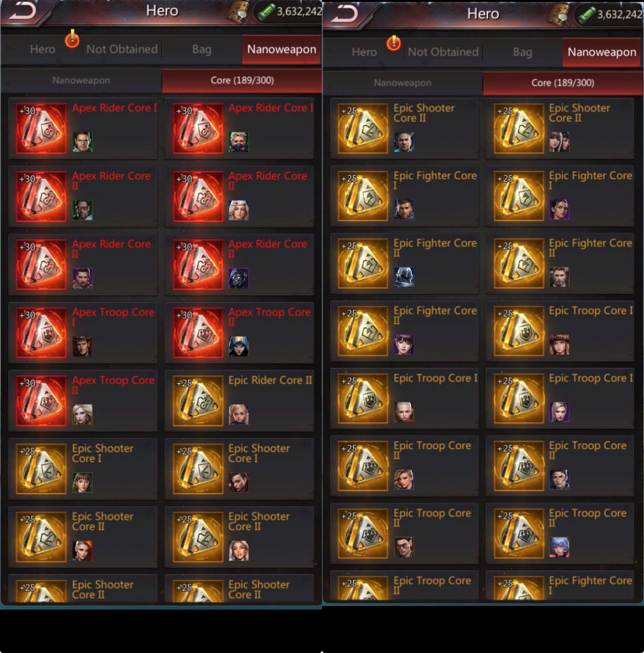
Task: Select the Epic Rider Core II item icon
Action: coord(198,401)
